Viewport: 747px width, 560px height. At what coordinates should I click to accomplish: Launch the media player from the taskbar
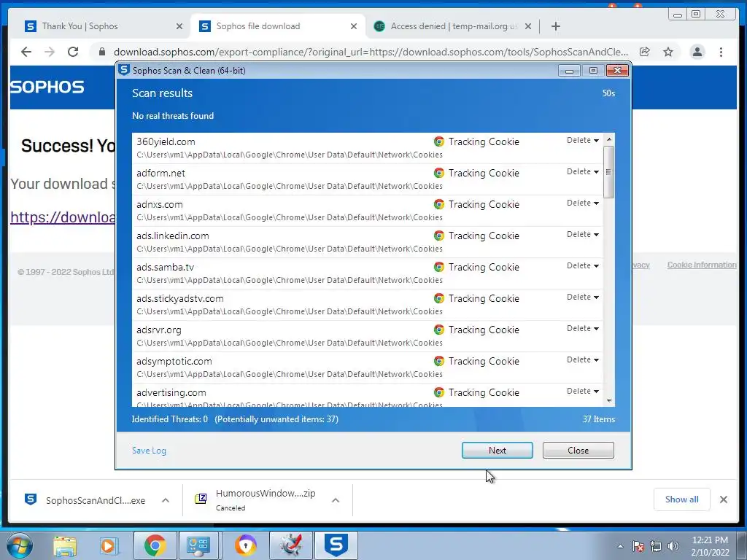[109, 545]
